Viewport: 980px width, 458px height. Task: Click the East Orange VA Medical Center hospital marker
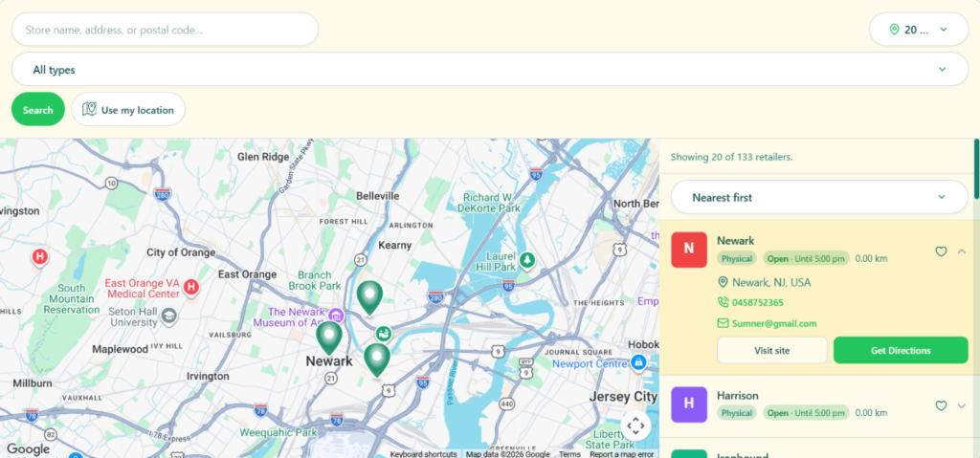click(191, 288)
